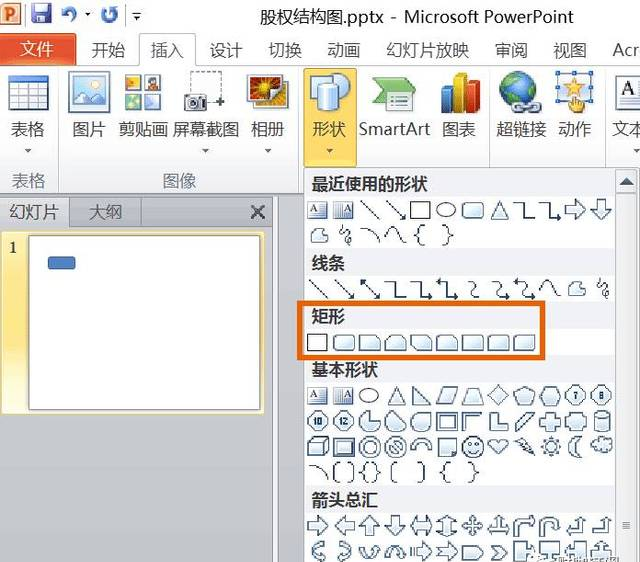The width and height of the screenshot is (640, 562).
Task: Collapse the 形状 shapes dropdown
Action: point(330,116)
